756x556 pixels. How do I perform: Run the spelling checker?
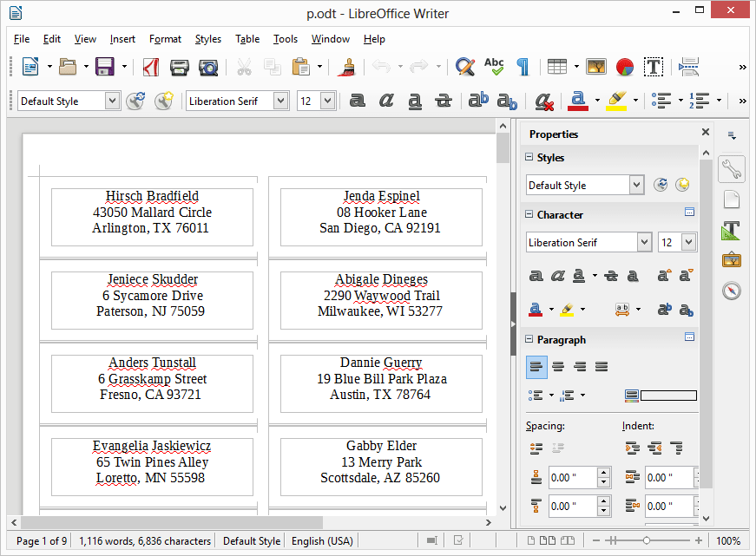[493, 67]
